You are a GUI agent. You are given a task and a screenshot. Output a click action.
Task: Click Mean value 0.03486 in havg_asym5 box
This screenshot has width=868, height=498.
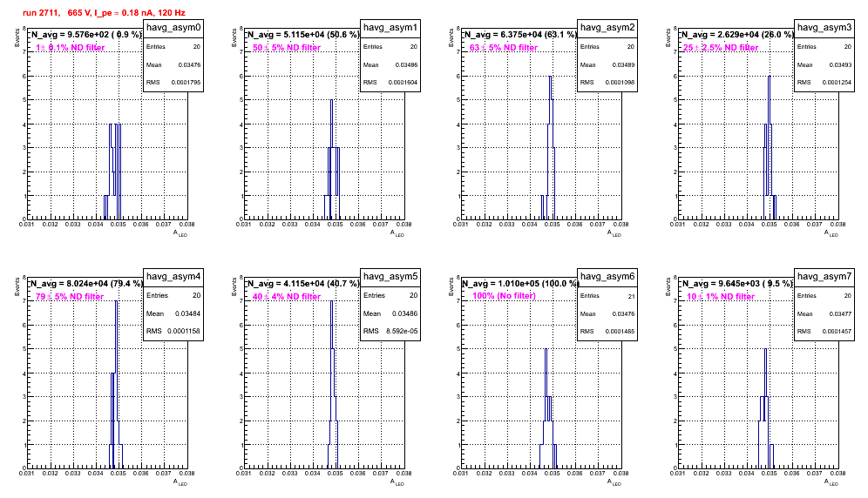coord(405,313)
